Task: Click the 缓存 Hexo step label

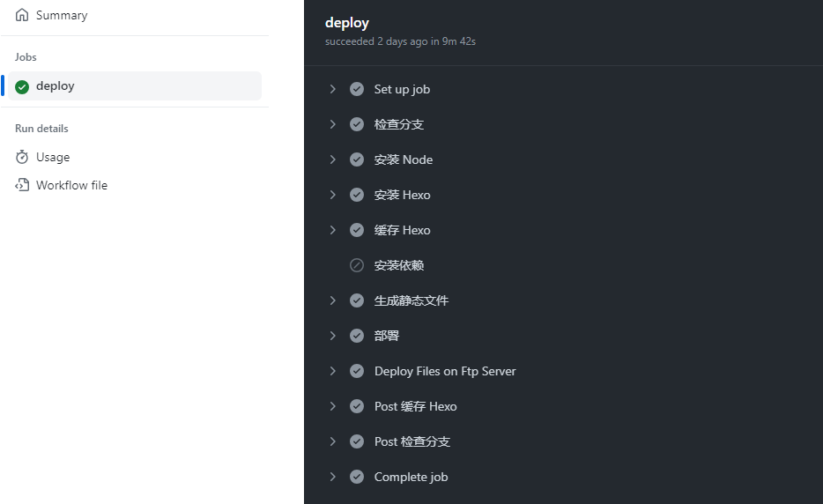Action: (x=402, y=230)
